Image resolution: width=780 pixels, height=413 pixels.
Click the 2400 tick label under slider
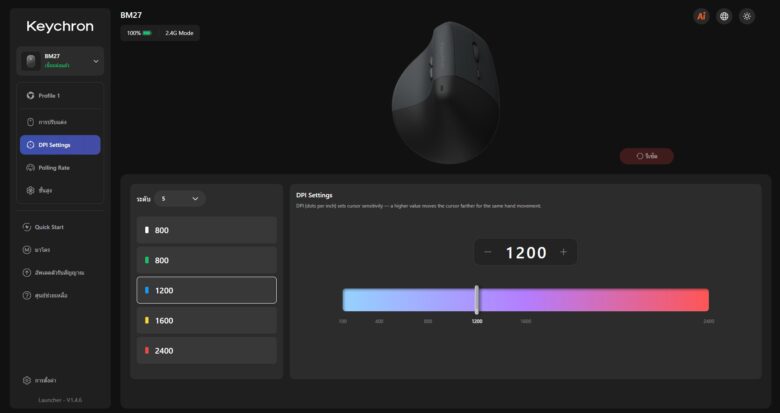709,321
